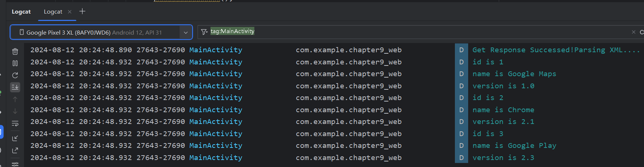Viewport: 644px width, 167px height.
Task: Add a new Logcat tab
Action: coord(82,11)
